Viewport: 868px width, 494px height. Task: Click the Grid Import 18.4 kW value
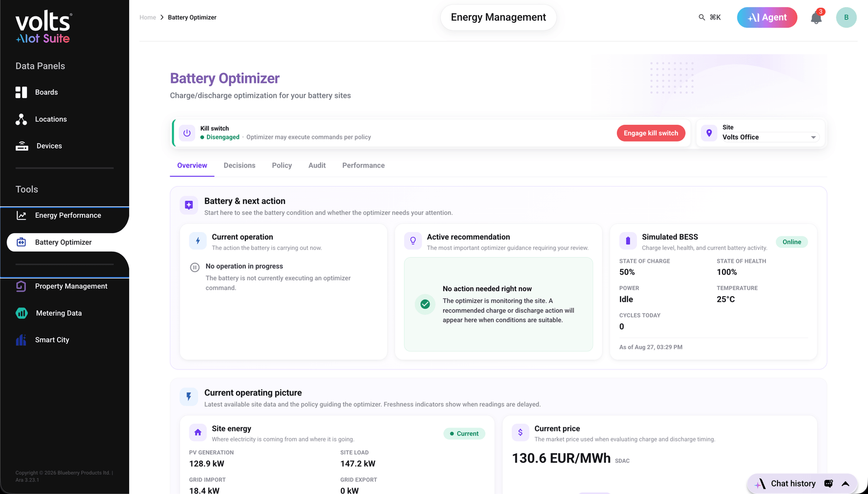tap(205, 490)
